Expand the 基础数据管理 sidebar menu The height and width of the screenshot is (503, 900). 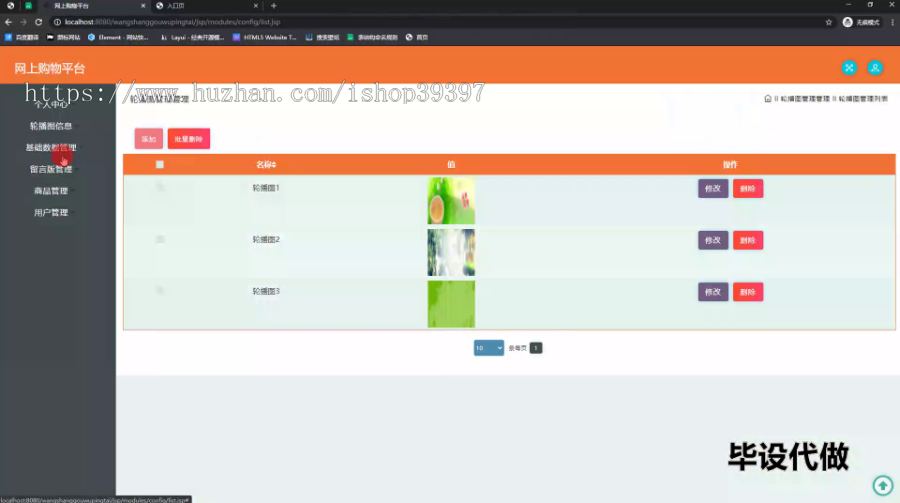point(52,148)
